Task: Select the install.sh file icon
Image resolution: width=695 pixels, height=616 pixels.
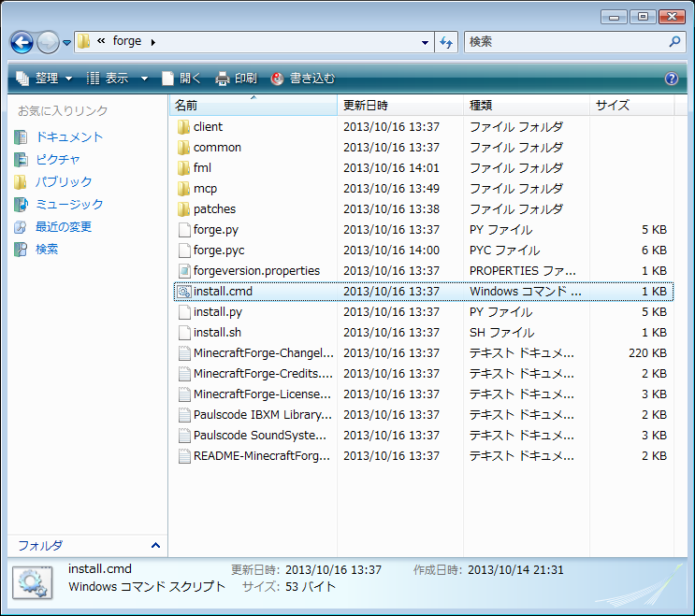Action: 184,333
